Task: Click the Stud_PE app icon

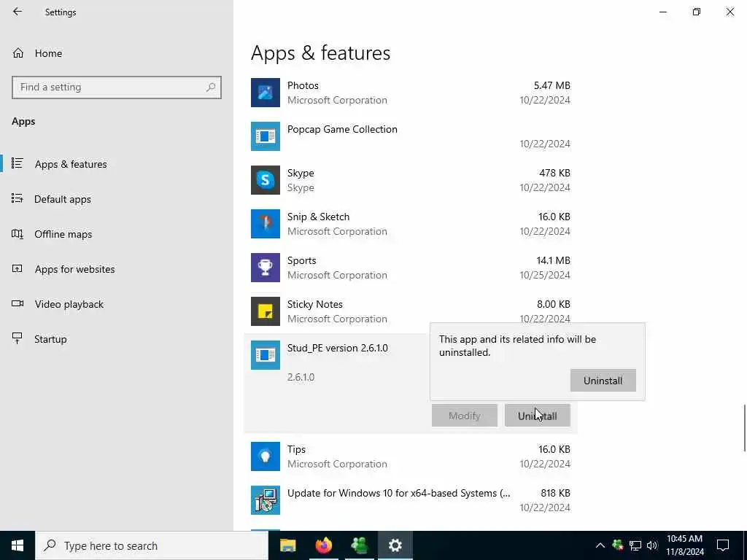Action: tap(266, 355)
